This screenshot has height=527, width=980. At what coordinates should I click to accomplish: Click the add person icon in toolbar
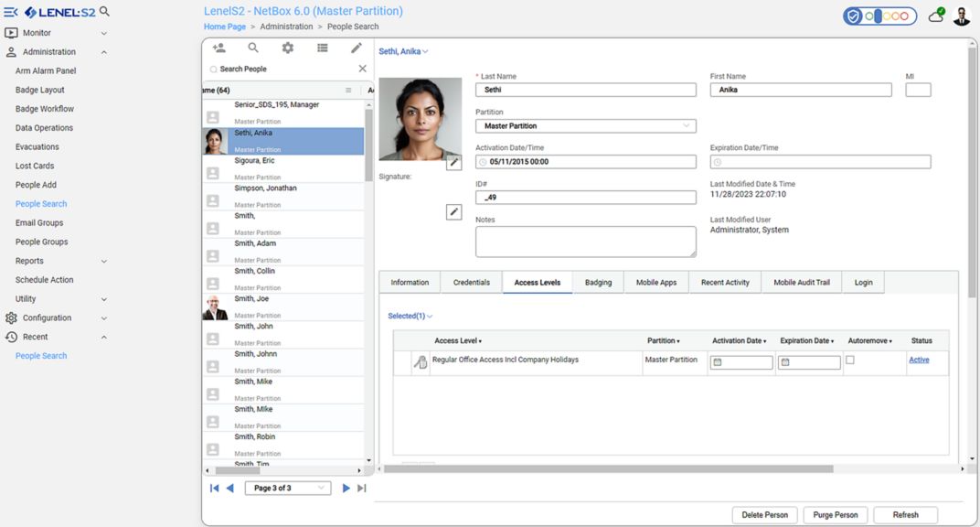tap(218, 48)
